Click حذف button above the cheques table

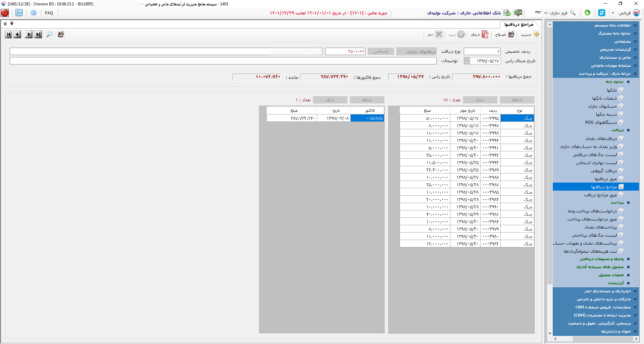[x=480, y=100]
